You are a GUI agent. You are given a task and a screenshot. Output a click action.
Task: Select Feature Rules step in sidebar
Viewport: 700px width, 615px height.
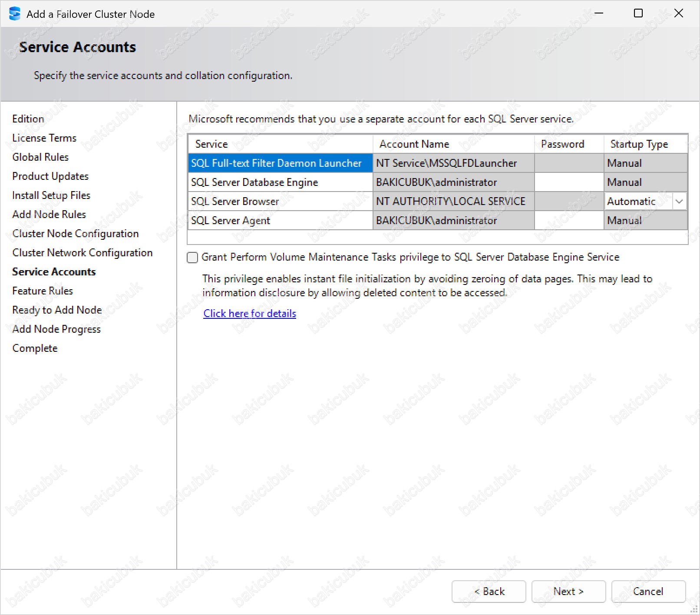click(x=43, y=291)
